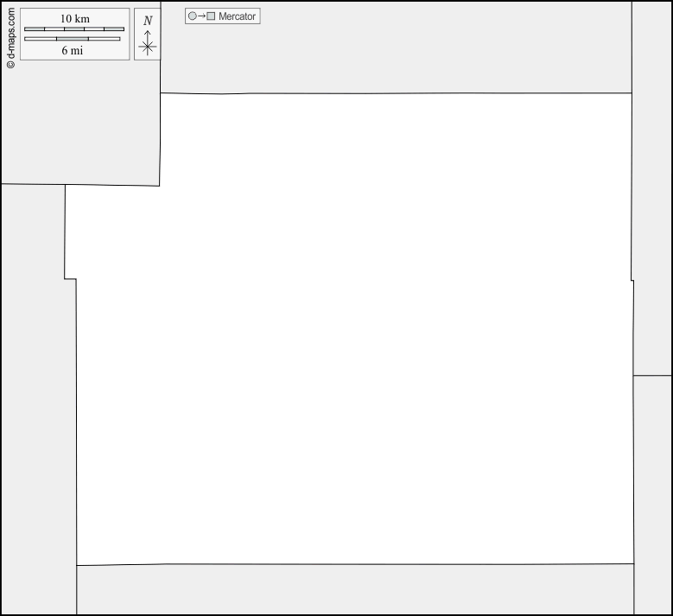Click the arrow between circle and square

(x=201, y=16)
